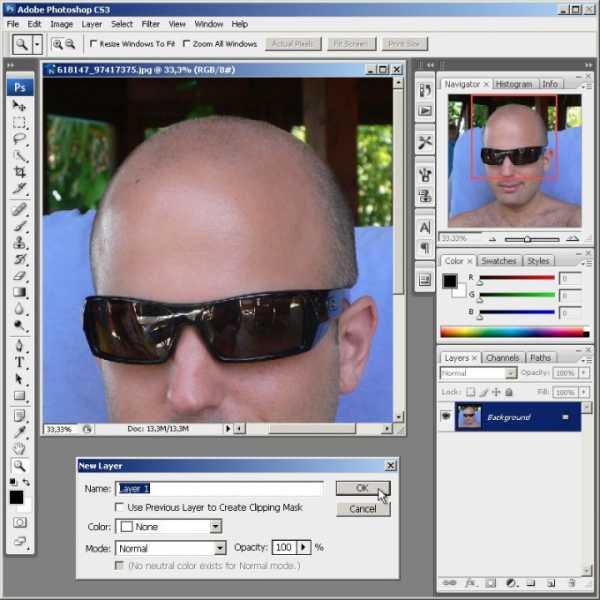Viewport: 600px width, 600px height.
Task: Open Zoom tool preset picker arrow
Action: pos(37,44)
